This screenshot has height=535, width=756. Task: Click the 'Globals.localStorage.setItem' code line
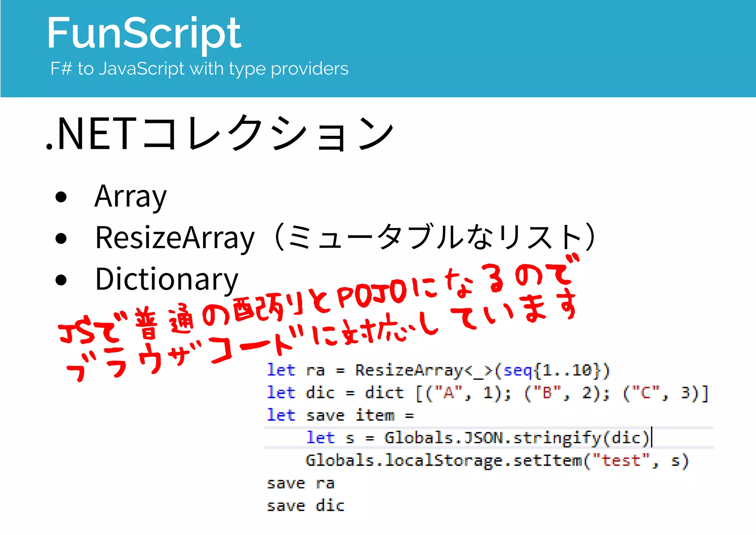tap(497, 461)
